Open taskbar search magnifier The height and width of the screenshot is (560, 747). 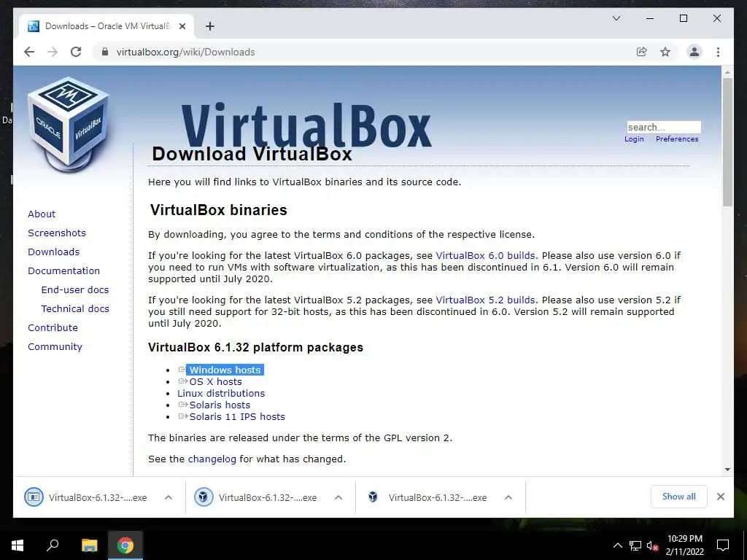[53, 545]
